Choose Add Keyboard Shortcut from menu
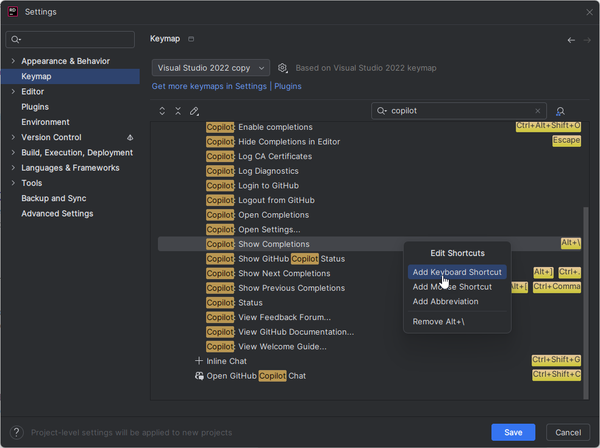Screen dimensions: 600x448 (457, 272)
